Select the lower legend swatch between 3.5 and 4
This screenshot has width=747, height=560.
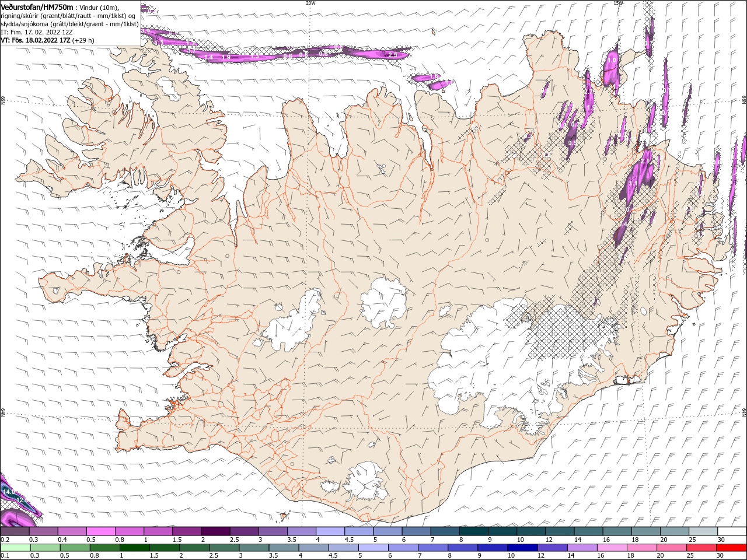pos(284,548)
